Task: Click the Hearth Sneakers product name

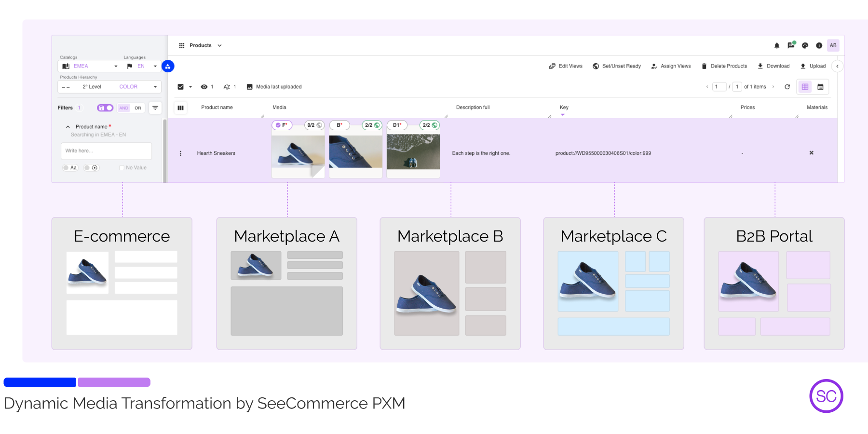Action: click(216, 153)
